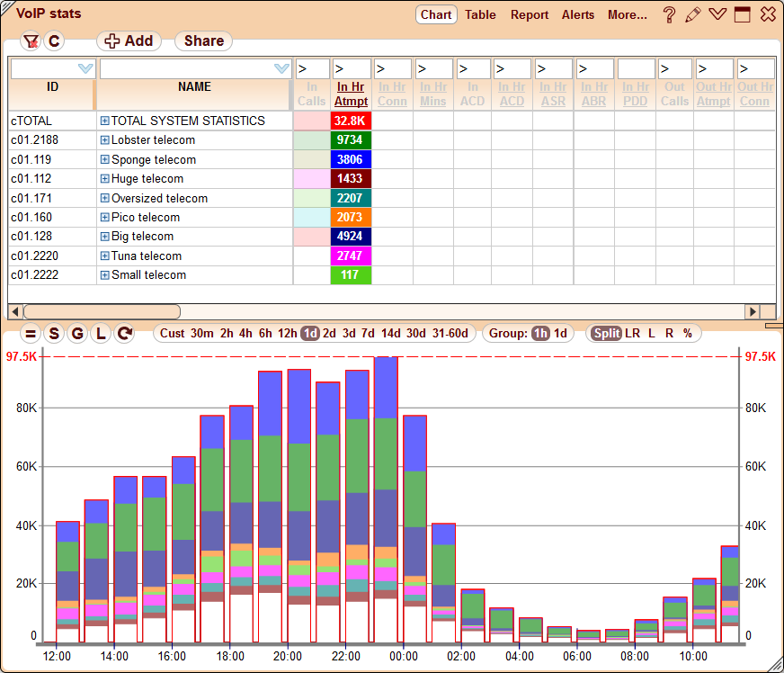Open the NAME column dropdown
The height and width of the screenshot is (673, 784).
point(281,68)
